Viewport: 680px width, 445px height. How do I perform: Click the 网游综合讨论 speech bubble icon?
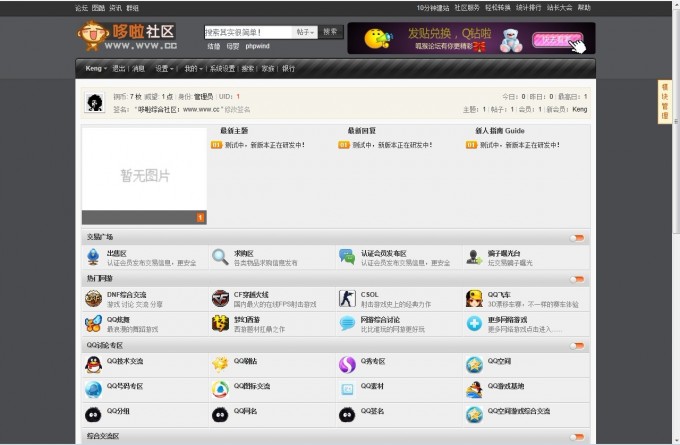(347, 324)
